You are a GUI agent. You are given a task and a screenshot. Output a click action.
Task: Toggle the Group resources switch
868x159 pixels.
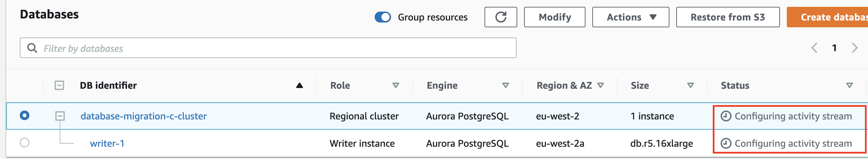383,17
